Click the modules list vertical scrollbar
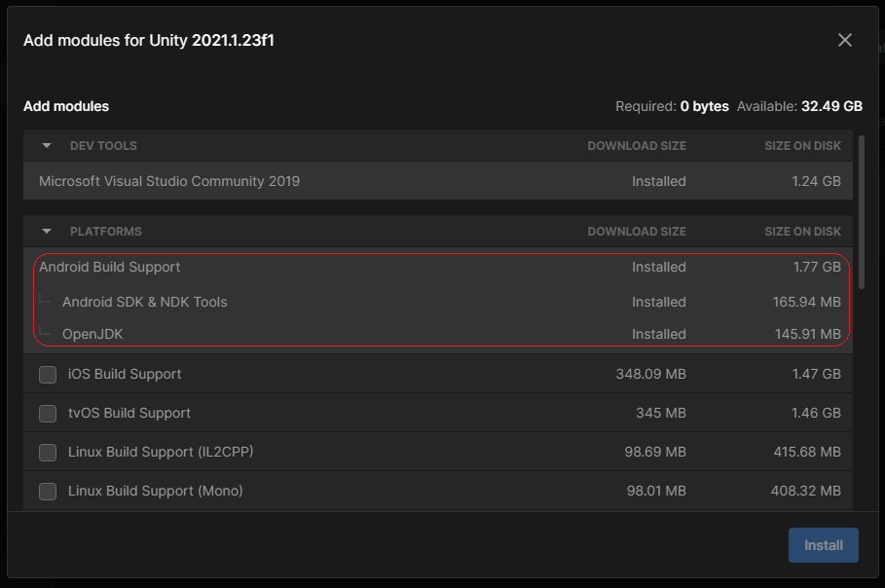 pos(862,211)
